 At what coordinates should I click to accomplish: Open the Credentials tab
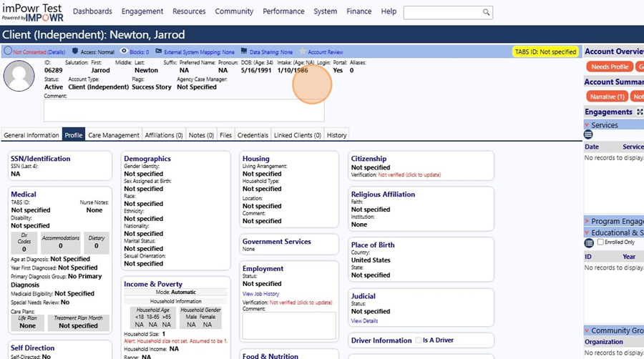pos(253,135)
